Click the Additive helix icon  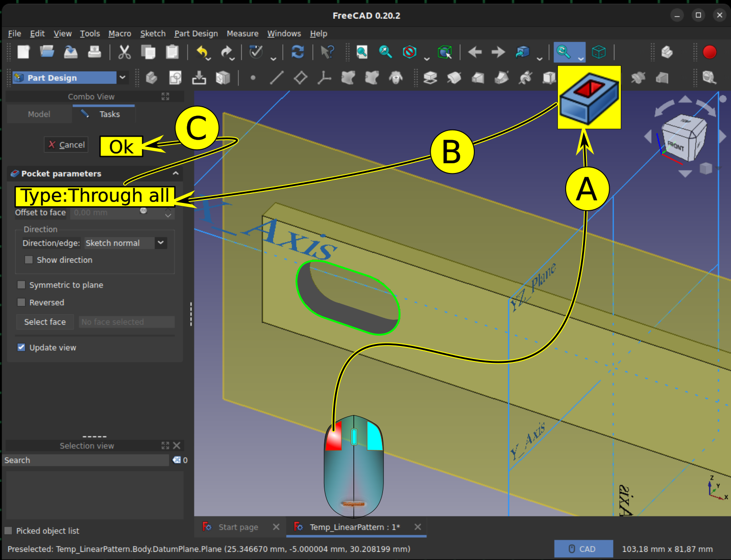pyautogui.click(x=525, y=77)
